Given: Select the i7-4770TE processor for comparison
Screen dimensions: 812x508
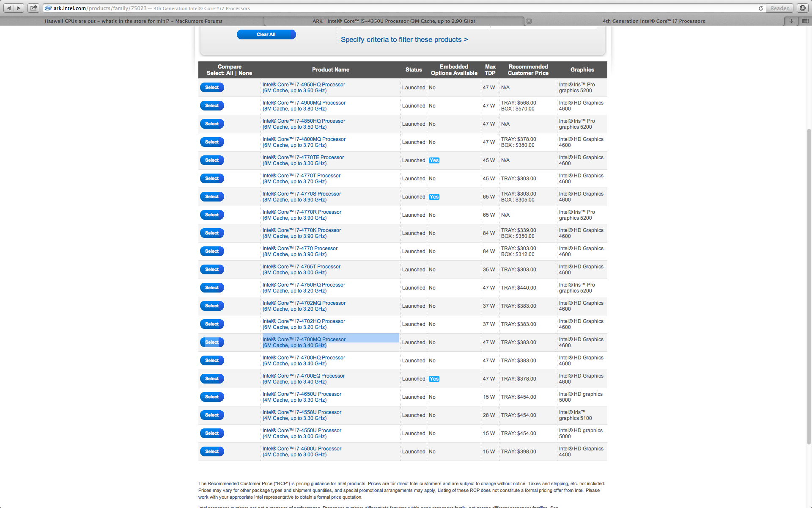Looking at the screenshot, I should (x=212, y=160).
